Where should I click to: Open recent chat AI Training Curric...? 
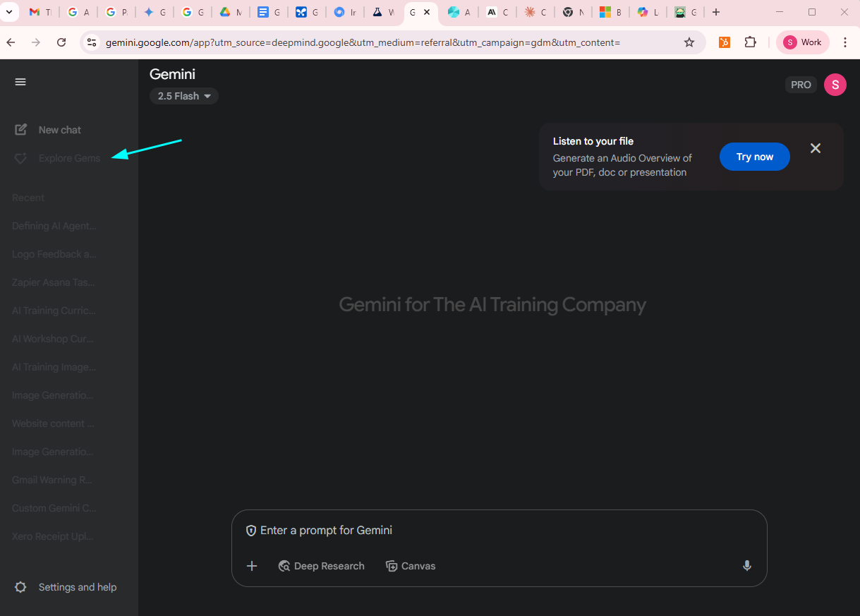point(54,310)
